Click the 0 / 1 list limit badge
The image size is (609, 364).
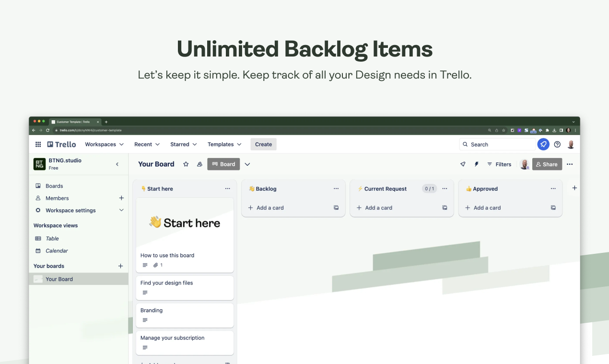pos(429,189)
